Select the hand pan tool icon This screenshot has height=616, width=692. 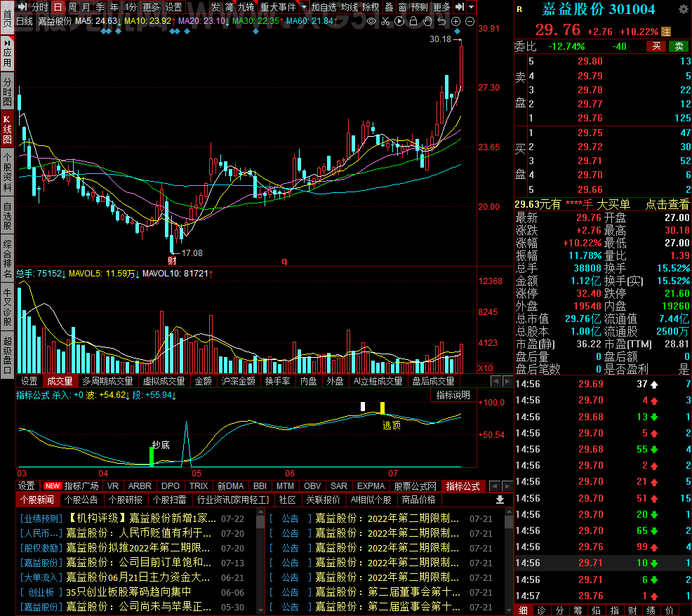tap(427, 21)
